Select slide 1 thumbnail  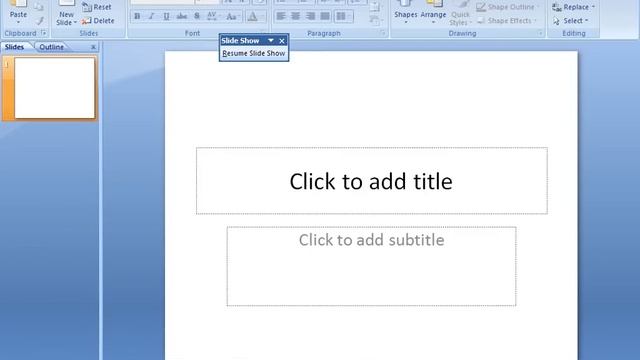[x=54, y=88]
